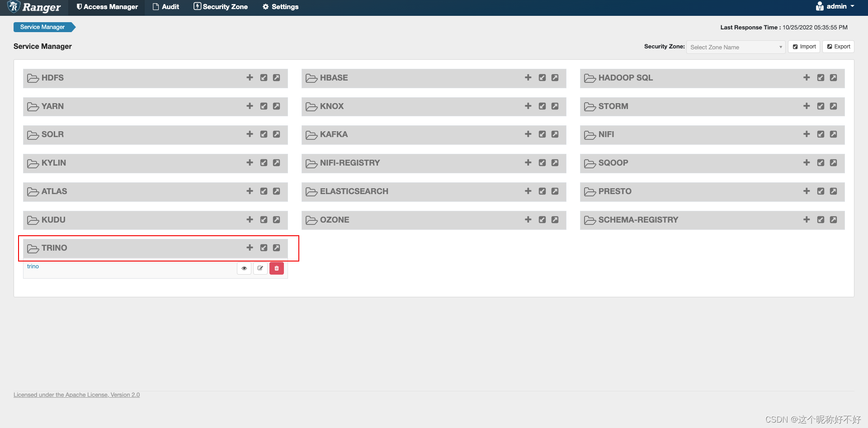This screenshot has height=428, width=868.
Task: Export the TRINO service
Action: [x=276, y=247]
